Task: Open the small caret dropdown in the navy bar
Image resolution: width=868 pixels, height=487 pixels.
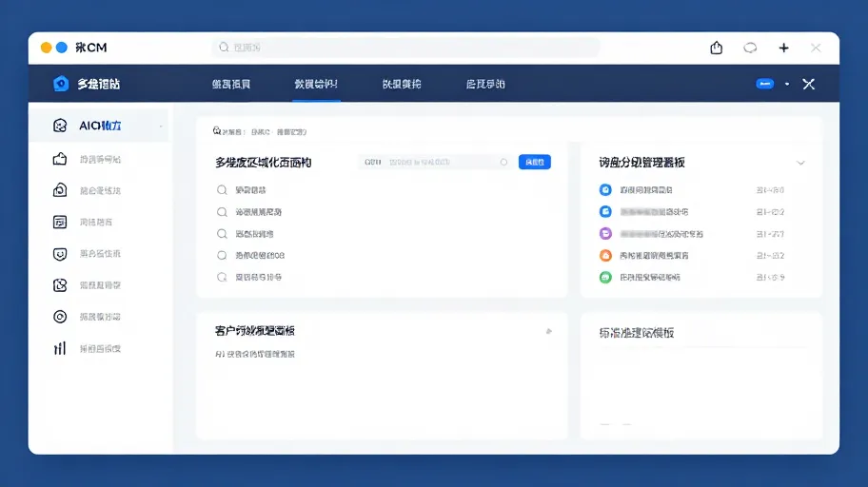Action: point(786,84)
